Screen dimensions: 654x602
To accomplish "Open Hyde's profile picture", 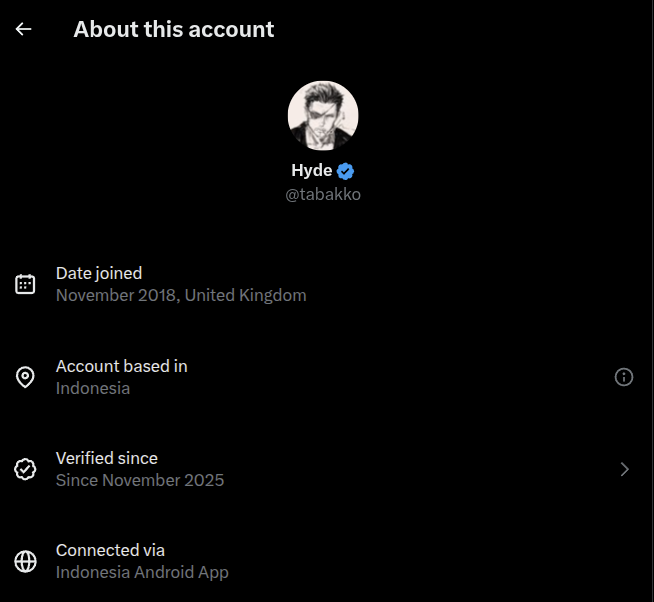I will click(x=323, y=116).
